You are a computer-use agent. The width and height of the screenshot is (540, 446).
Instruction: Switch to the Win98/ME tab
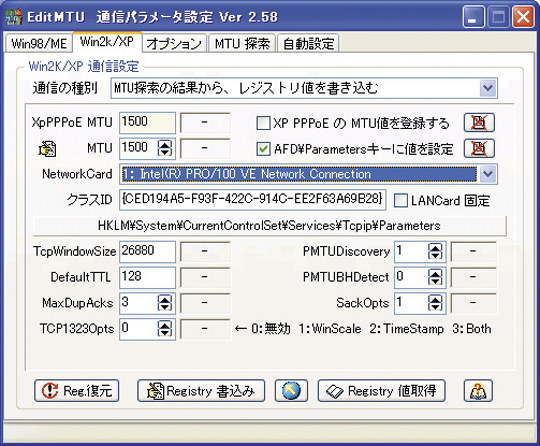[x=39, y=44]
